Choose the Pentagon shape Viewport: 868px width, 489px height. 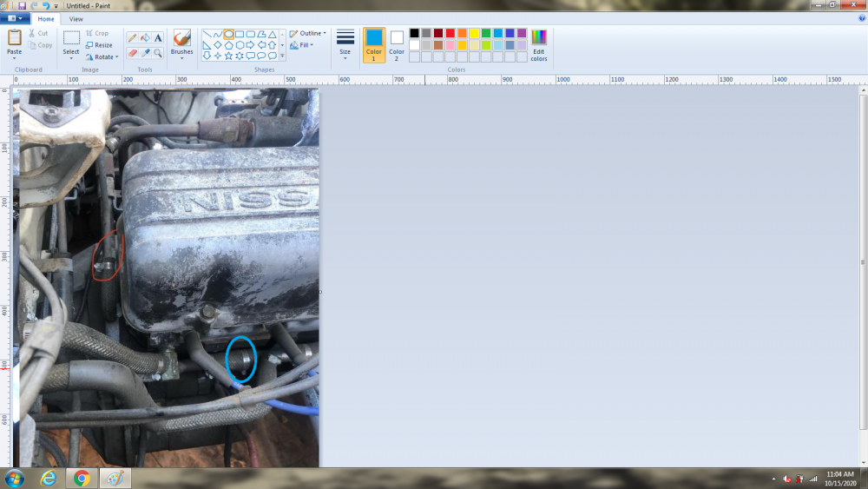(228, 45)
